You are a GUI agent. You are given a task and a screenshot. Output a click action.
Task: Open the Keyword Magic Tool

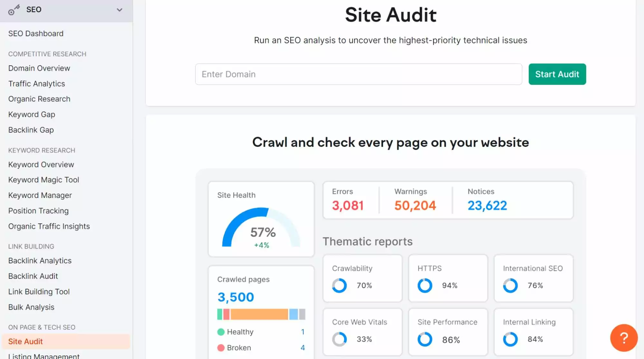coord(43,180)
